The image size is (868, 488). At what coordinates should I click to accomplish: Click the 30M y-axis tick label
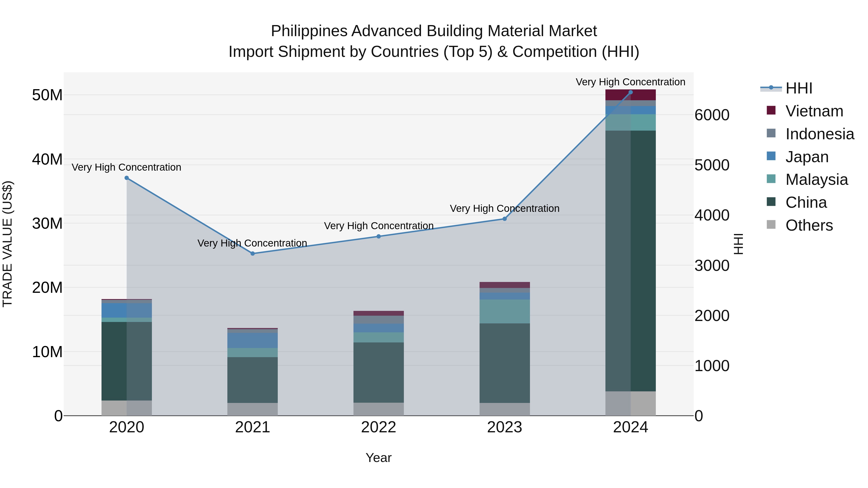point(47,223)
